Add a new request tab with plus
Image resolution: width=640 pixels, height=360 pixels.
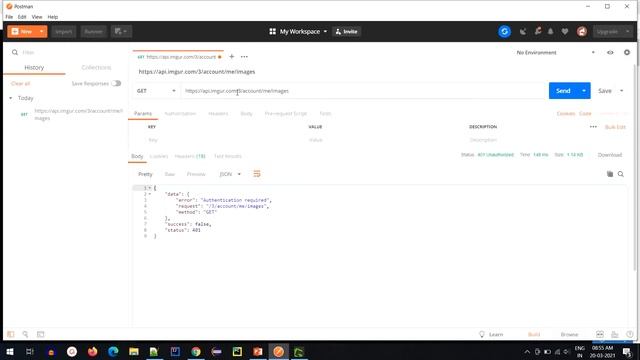(231, 57)
